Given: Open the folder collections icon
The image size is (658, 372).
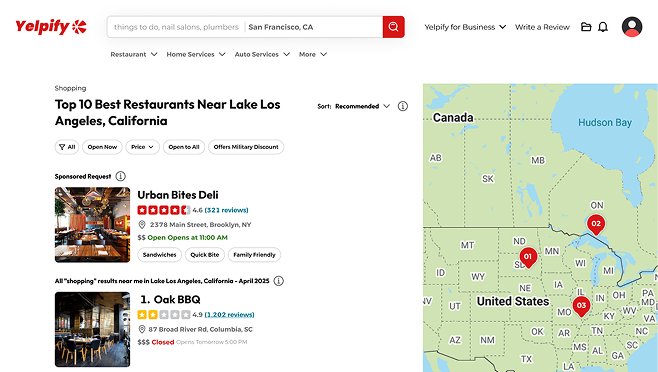Looking at the screenshot, I should [x=586, y=27].
